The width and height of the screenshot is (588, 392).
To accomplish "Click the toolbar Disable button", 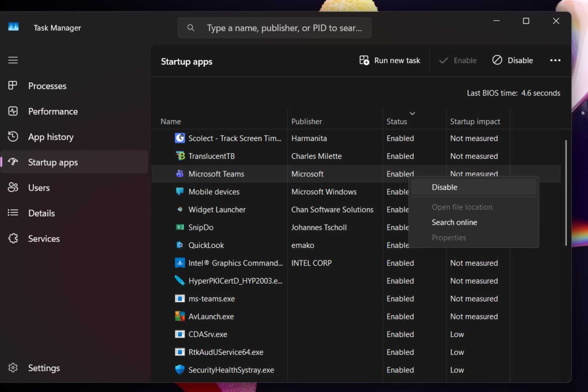I will [x=512, y=60].
